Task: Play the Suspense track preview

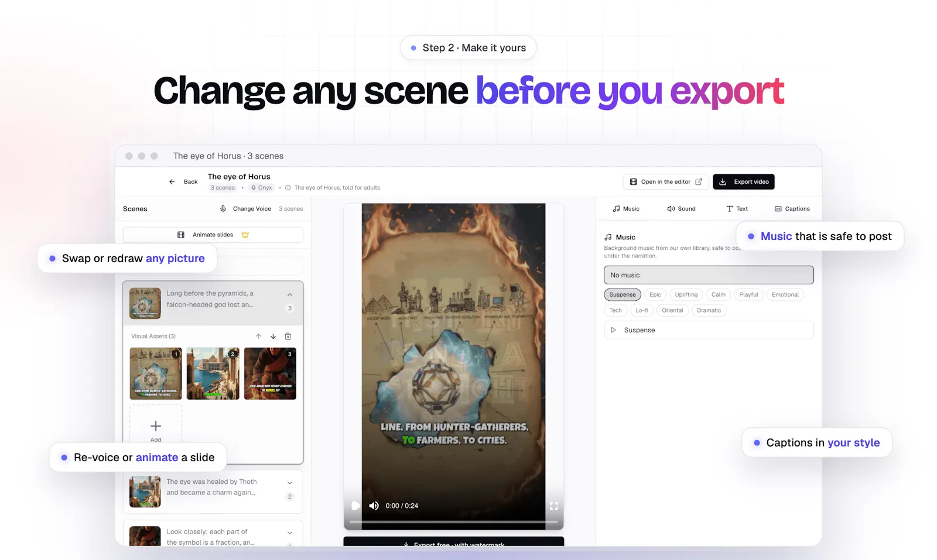Action: (613, 330)
